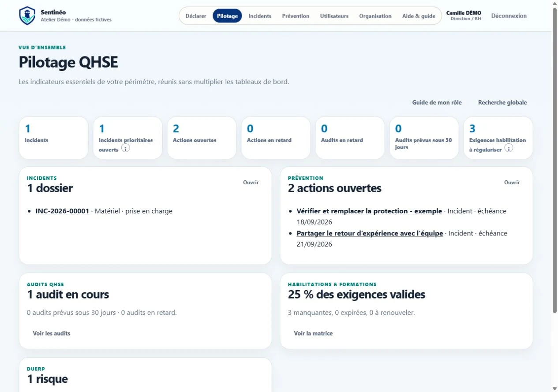Click Ouvrir in the Incidents card
Viewport: 558px width, 392px height.
[x=251, y=183]
